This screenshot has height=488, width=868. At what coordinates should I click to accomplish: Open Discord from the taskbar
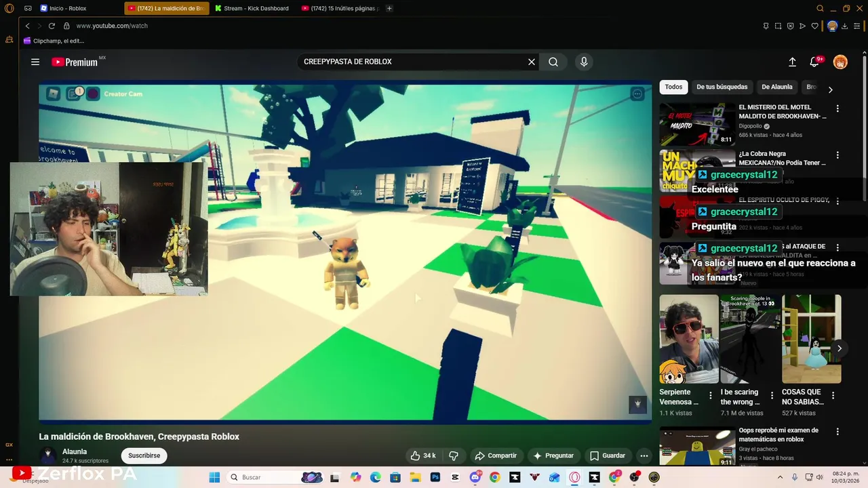click(475, 477)
